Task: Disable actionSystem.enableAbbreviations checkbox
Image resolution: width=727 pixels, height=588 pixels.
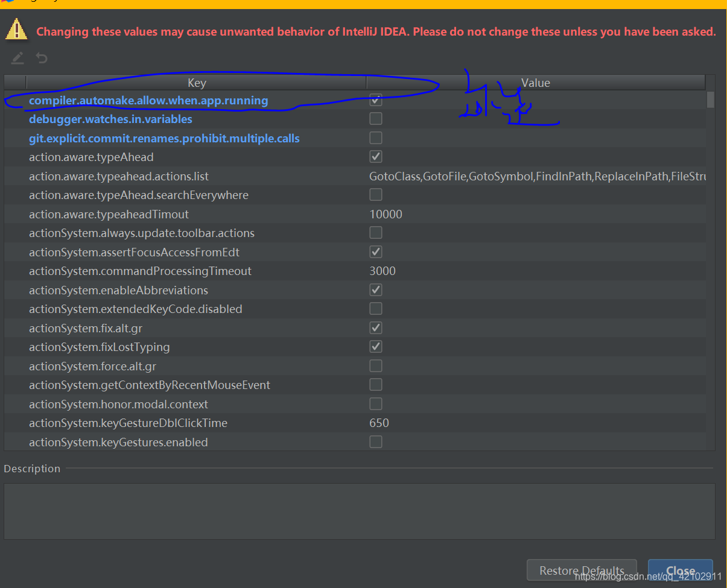Action: [x=375, y=290]
